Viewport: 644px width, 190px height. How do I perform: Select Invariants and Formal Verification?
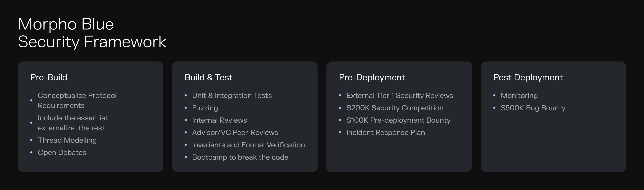click(x=248, y=145)
